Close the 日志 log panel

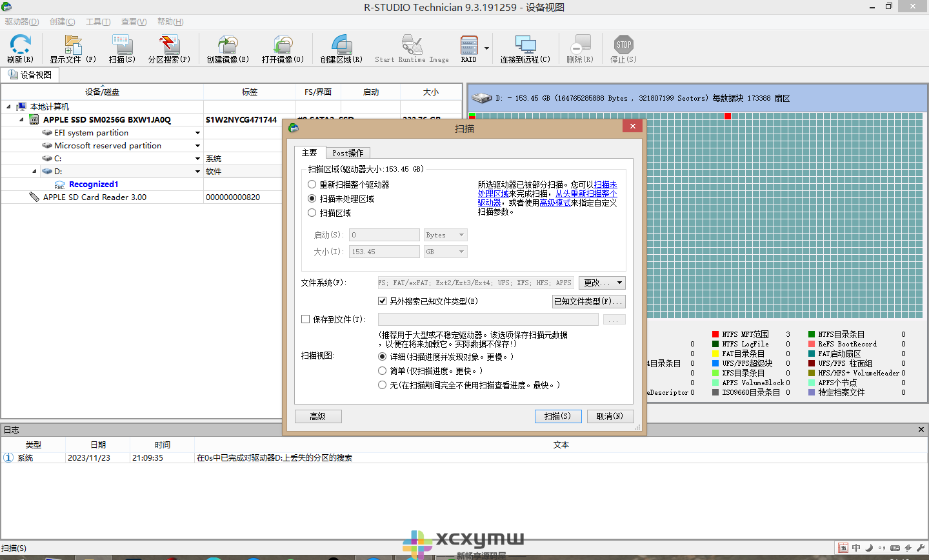point(921,429)
